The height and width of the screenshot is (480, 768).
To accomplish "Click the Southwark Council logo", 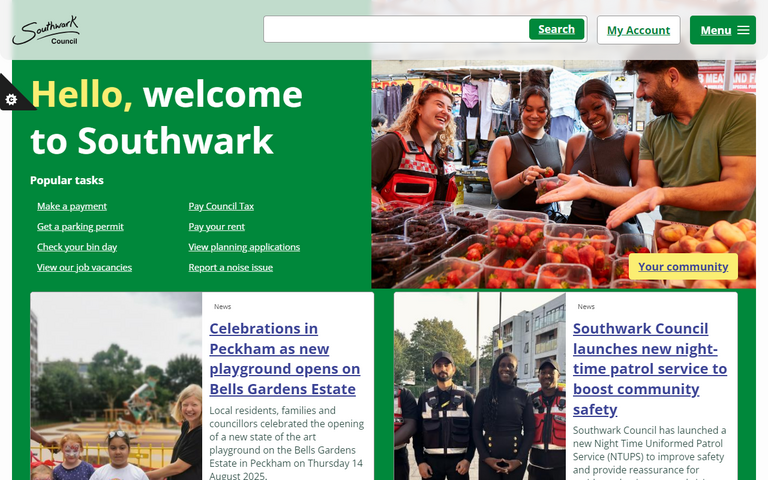I will click(x=46, y=30).
